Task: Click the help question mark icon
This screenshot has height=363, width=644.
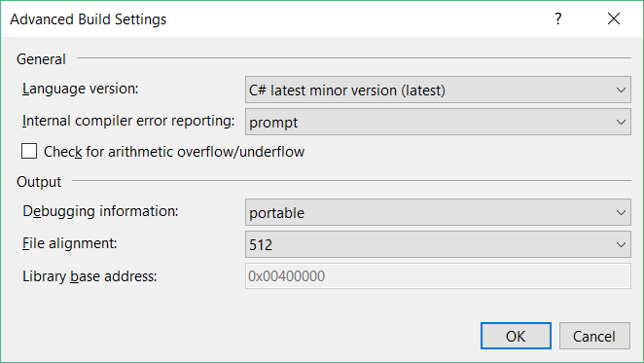Action: [557, 18]
